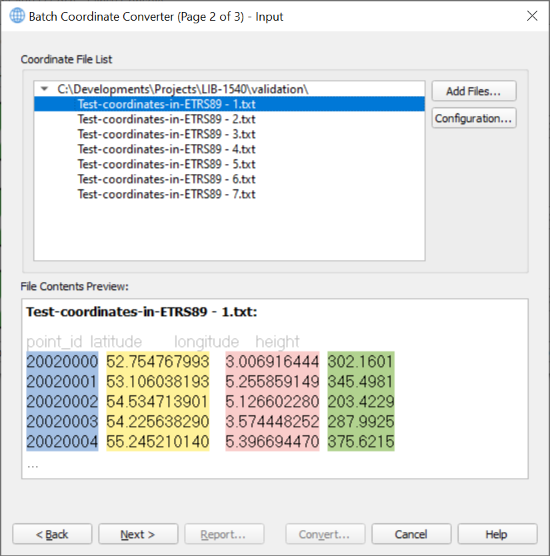Click longitude value 3.574448252
The image size is (550, 556).
coord(272,422)
